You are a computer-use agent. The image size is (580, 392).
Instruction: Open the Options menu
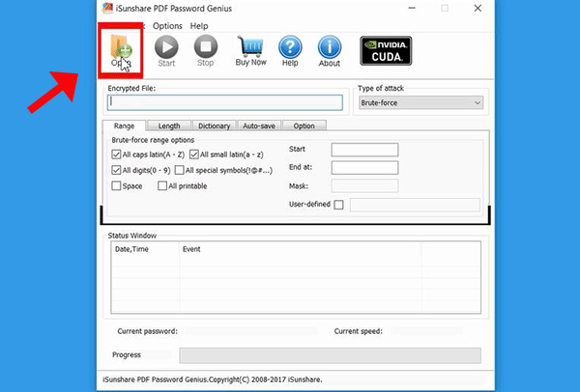[x=167, y=26]
